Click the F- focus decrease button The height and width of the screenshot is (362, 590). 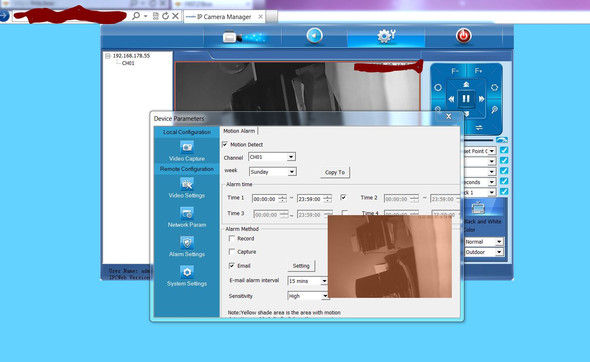[x=454, y=71]
